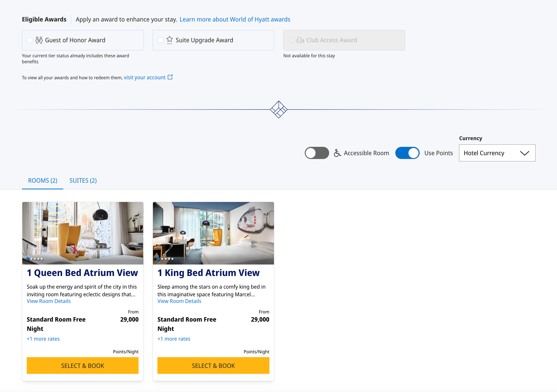This screenshot has height=392, width=557.
Task: Turn off the Use Points toggle
Action: (x=407, y=153)
